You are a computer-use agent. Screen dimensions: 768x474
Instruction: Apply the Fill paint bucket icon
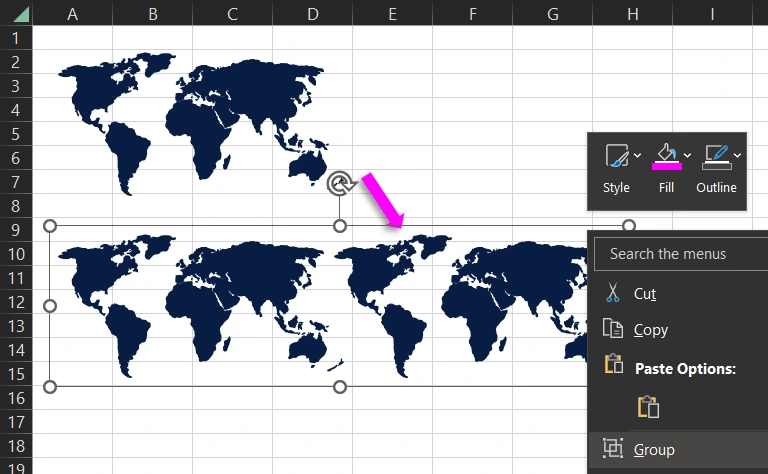pyautogui.click(x=667, y=153)
